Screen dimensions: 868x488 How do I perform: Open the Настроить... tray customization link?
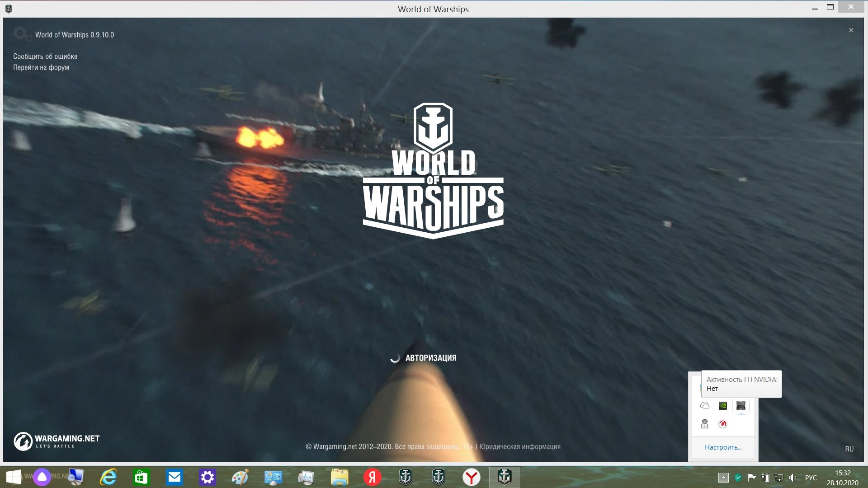pyautogui.click(x=723, y=447)
